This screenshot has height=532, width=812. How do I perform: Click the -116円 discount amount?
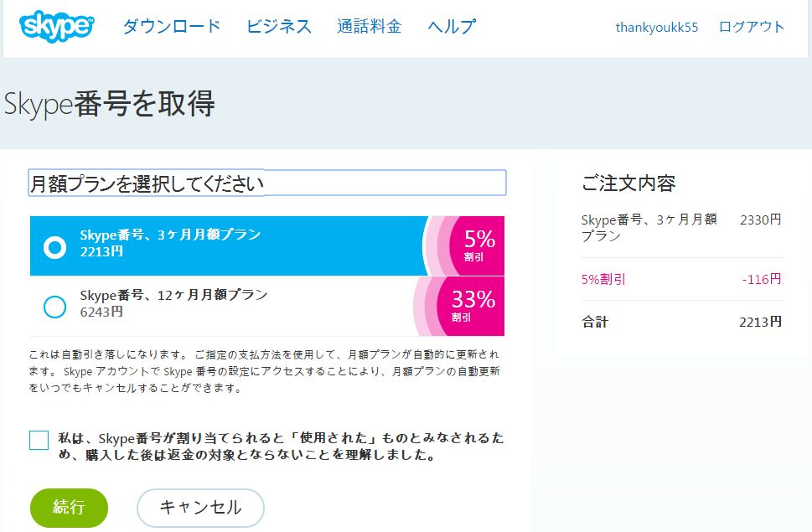[761, 280]
